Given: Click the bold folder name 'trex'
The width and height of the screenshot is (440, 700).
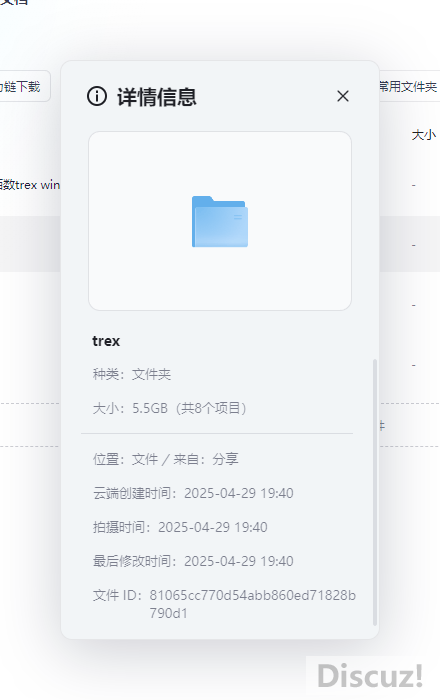Looking at the screenshot, I should [106, 341].
